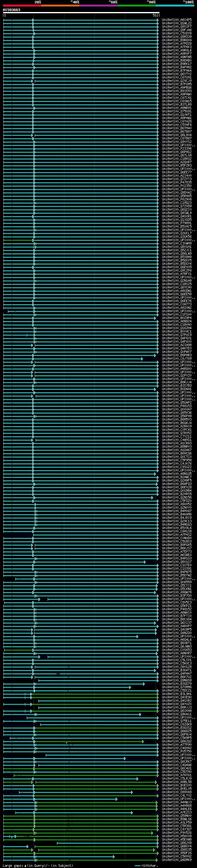Click the cyan ~100% identity legend segment
197x868 pixels.
point(175,6)
